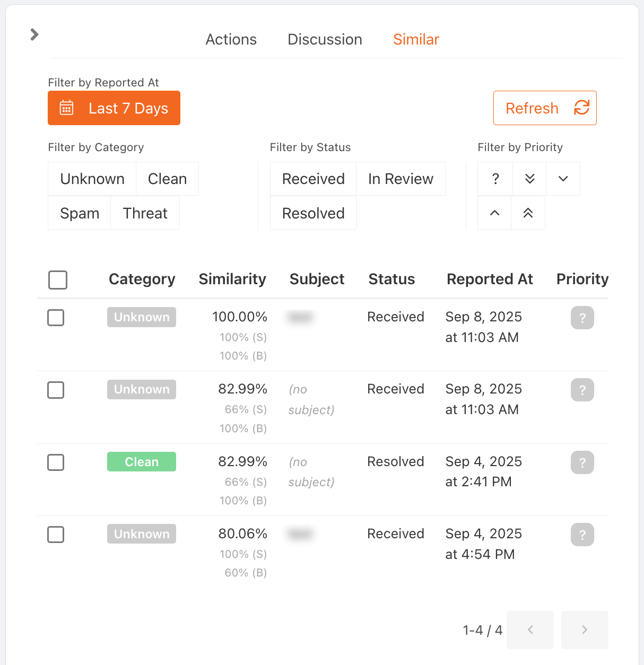This screenshot has height=665, width=644.
Task: Click the Refresh button
Action: 545,108
